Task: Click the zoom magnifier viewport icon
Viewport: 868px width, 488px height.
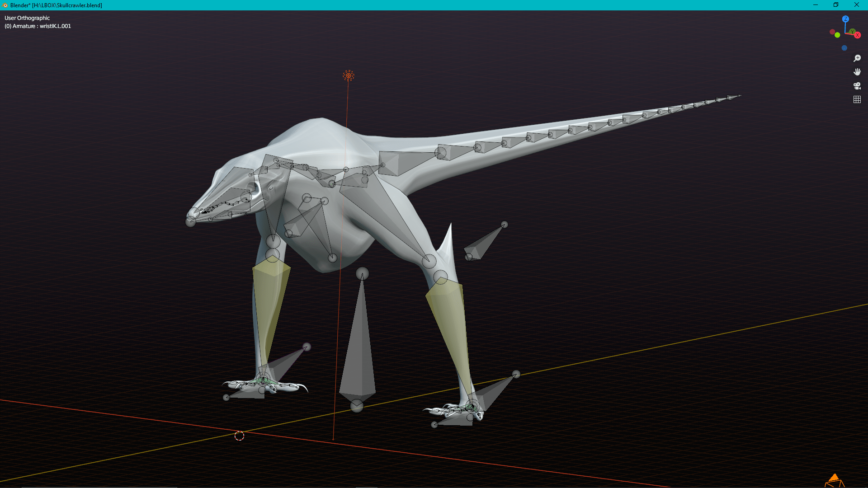Action: tap(857, 58)
